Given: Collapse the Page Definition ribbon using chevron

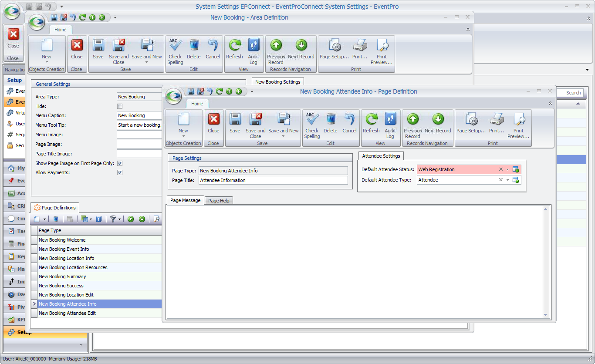Looking at the screenshot, I should [550, 104].
